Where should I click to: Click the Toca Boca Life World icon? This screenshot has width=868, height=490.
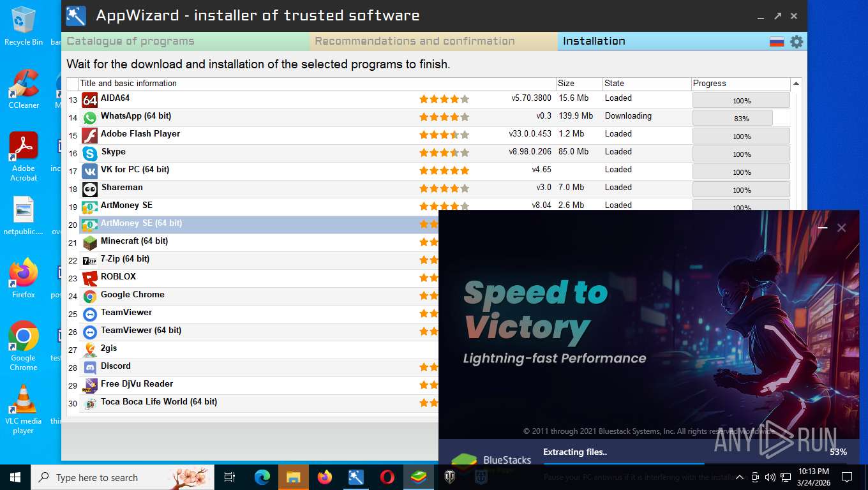pos(90,403)
